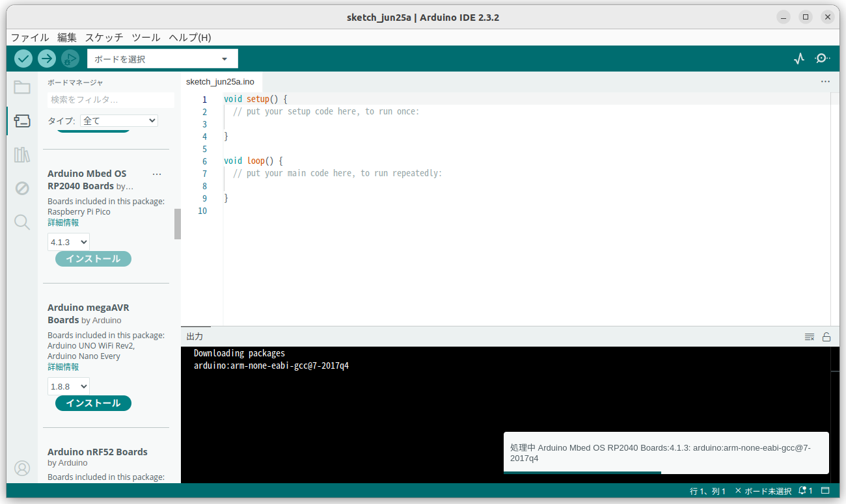The height and width of the screenshot is (504, 846).
Task: Open the Serial Plotter icon
Action: pos(798,58)
